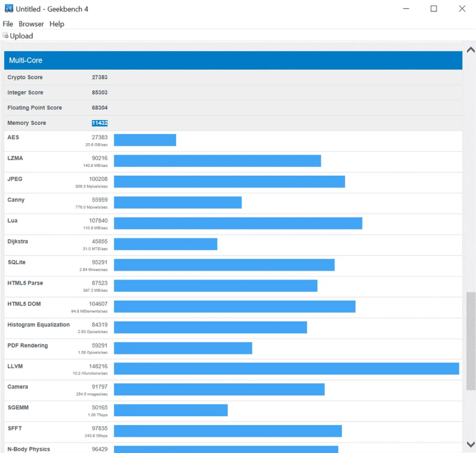The height and width of the screenshot is (453, 476).
Task: Click the Crypto Score label
Action: [25, 78]
